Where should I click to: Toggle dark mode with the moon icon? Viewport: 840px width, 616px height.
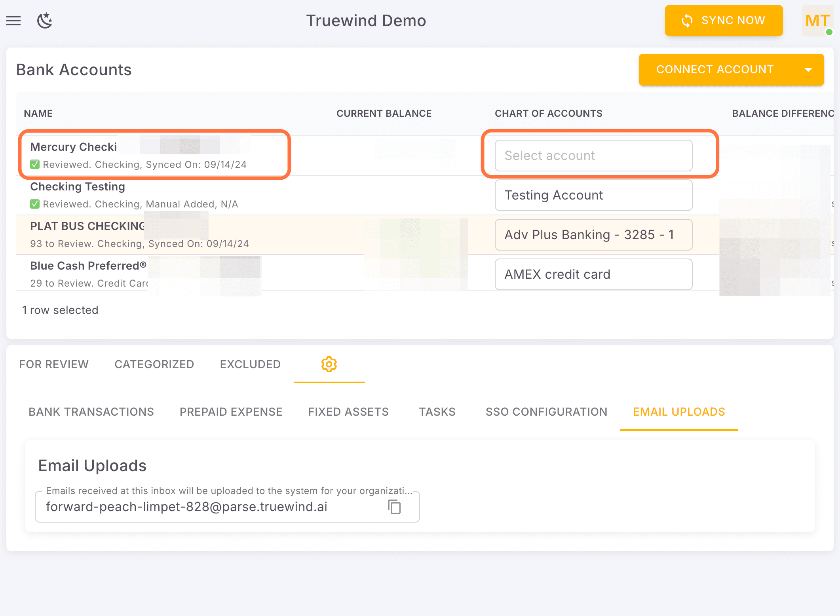tap(44, 21)
